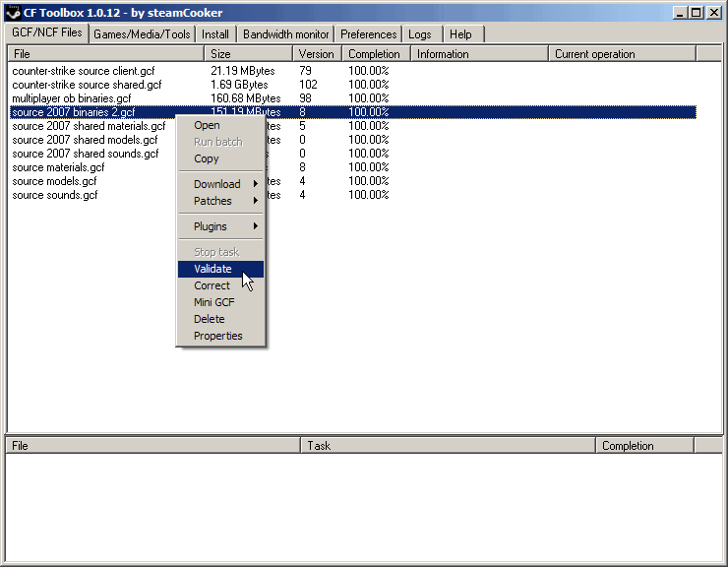Image resolution: width=728 pixels, height=567 pixels.
Task: Close the CF Toolbox window
Action: pyautogui.click(x=713, y=13)
